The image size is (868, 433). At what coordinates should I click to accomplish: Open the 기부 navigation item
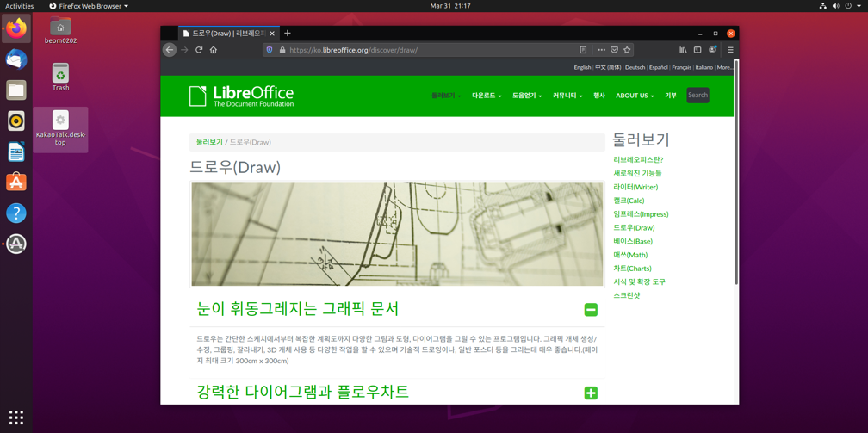click(x=670, y=96)
